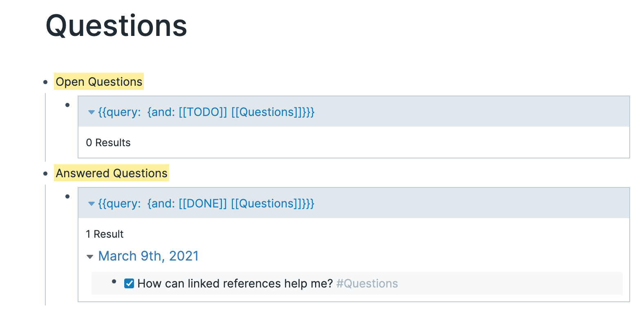The height and width of the screenshot is (312, 644).
Task: Select the highlighted Open Questions text
Action: point(98,82)
